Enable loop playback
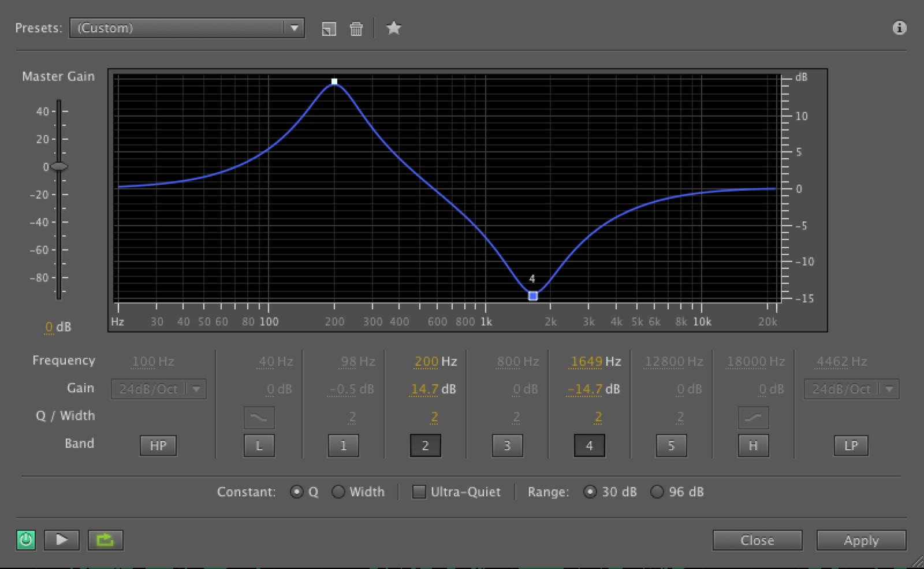This screenshot has width=924, height=569. 105,540
